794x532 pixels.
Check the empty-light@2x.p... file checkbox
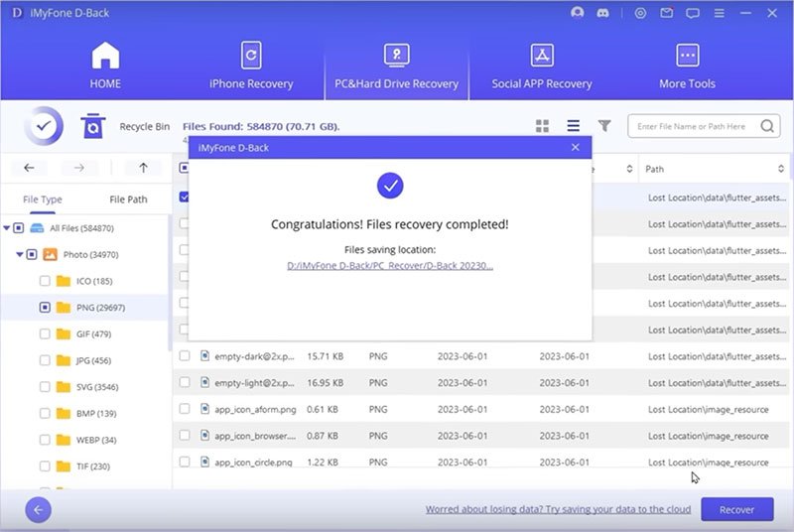tap(185, 382)
